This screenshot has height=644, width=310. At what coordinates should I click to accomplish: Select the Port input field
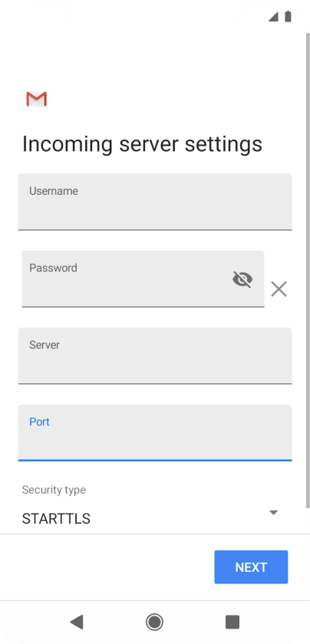tap(155, 433)
